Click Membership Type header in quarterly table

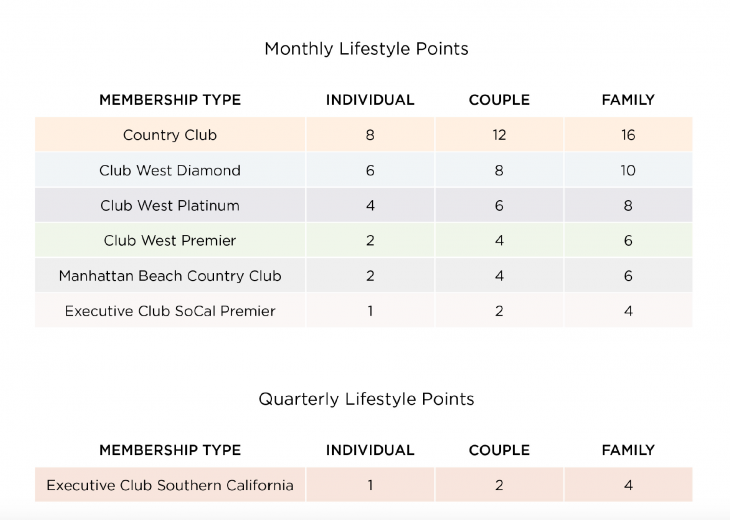pyautogui.click(x=170, y=450)
